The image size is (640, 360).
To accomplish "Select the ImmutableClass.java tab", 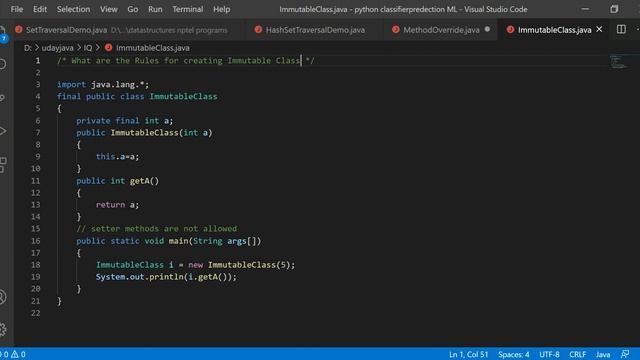I will tap(554, 30).
